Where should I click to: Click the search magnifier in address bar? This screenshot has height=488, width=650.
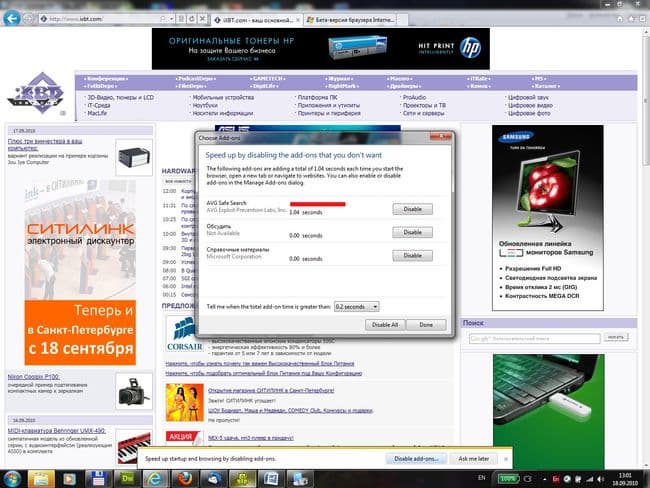[x=162, y=19]
